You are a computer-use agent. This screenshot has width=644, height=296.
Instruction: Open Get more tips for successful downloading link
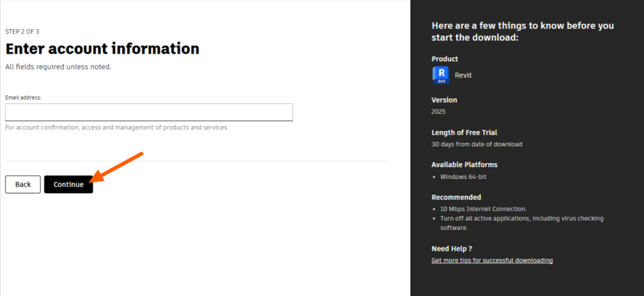[x=492, y=260]
